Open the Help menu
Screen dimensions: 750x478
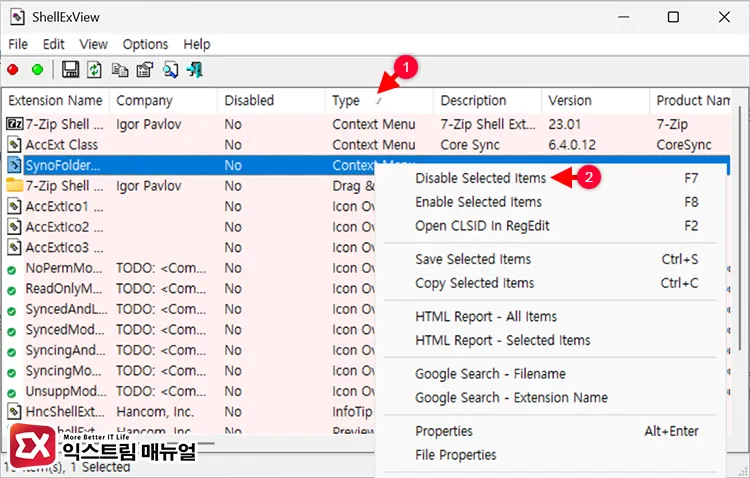(x=197, y=44)
